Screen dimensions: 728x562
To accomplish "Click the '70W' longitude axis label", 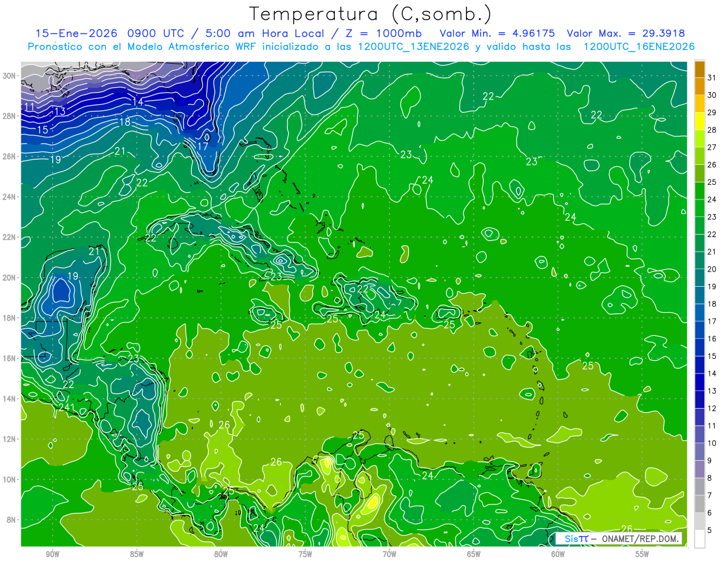I will coord(389,554).
